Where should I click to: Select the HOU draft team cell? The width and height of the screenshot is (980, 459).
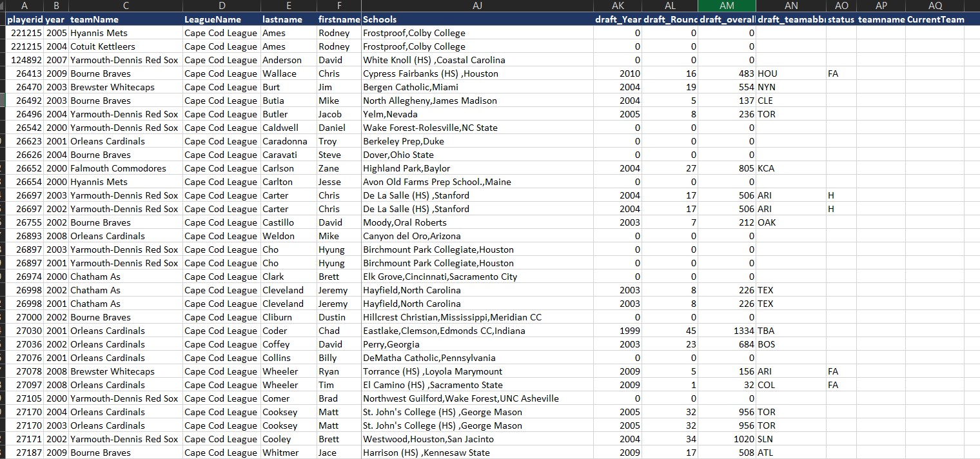point(769,73)
